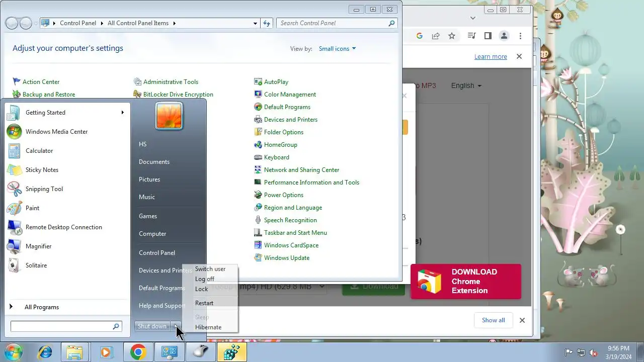
Task: Open Action Center flag icon
Action: pyautogui.click(x=17, y=82)
